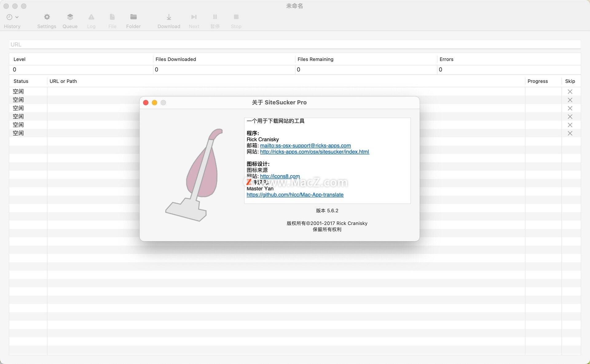The width and height of the screenshot is (590, 364).
Task: Open the ss-osx-support mailto link
Action: pos(305,145)
